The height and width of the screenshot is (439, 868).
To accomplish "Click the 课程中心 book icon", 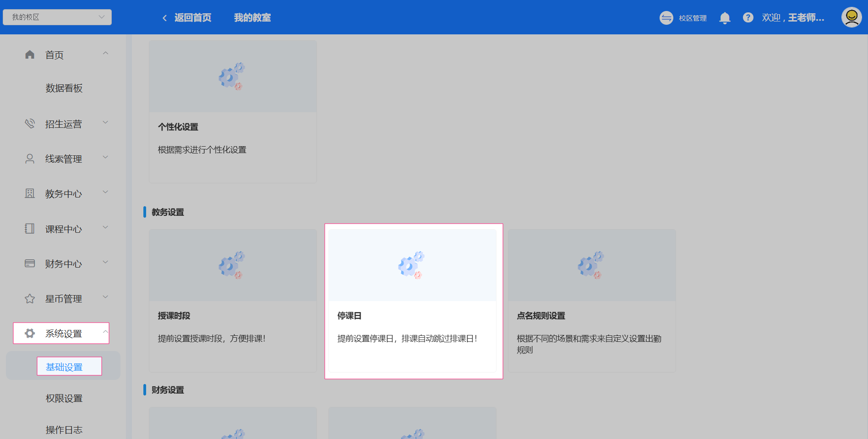I will point(30,229).
